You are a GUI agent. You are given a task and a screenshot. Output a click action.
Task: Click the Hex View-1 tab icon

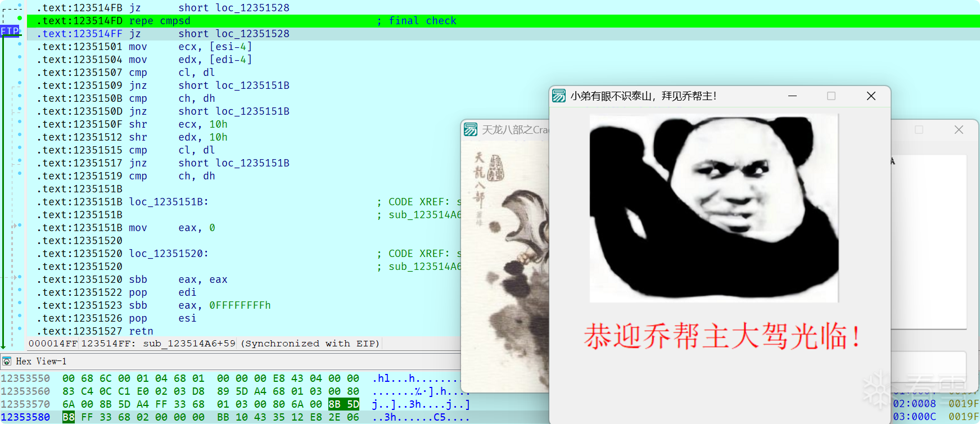tap(7, 361)
